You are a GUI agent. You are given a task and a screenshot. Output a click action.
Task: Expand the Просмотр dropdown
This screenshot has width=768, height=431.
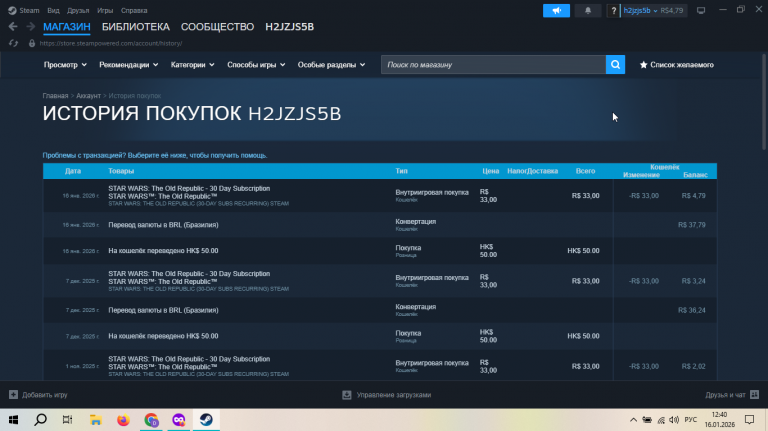(65, 65)
